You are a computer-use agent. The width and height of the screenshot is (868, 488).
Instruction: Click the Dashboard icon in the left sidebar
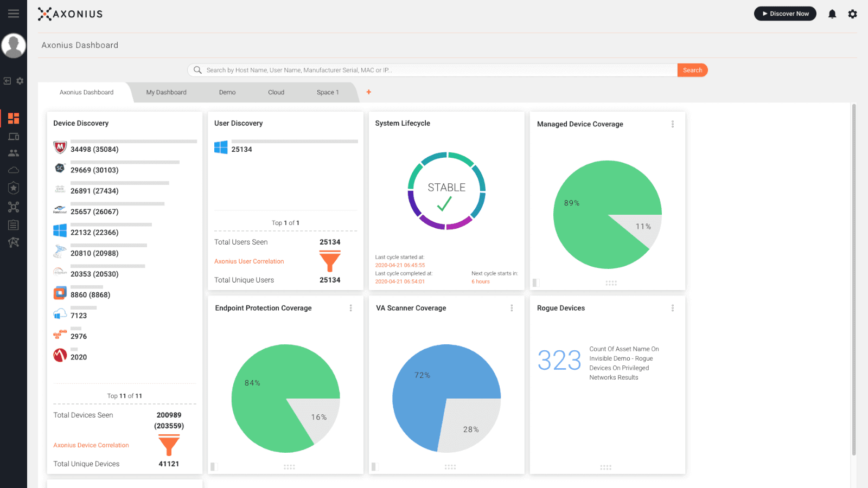pyautogui.click(x=14, y=118)
